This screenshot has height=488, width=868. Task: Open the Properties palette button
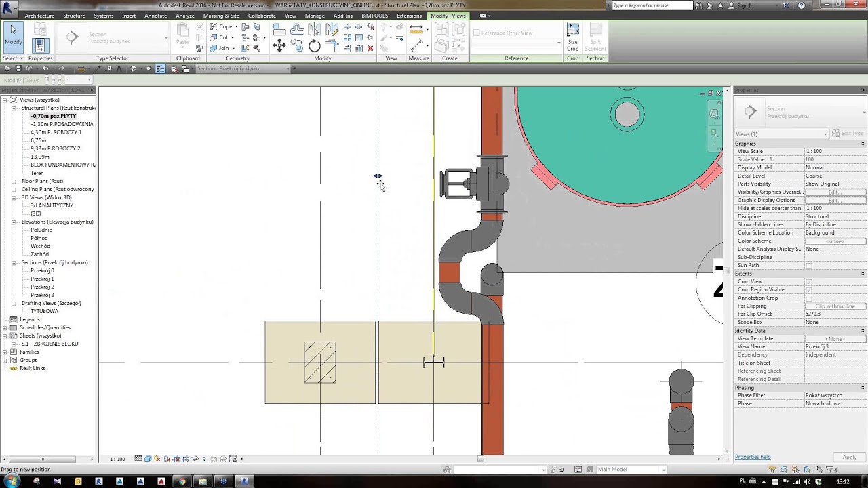[x=39, y=45]
